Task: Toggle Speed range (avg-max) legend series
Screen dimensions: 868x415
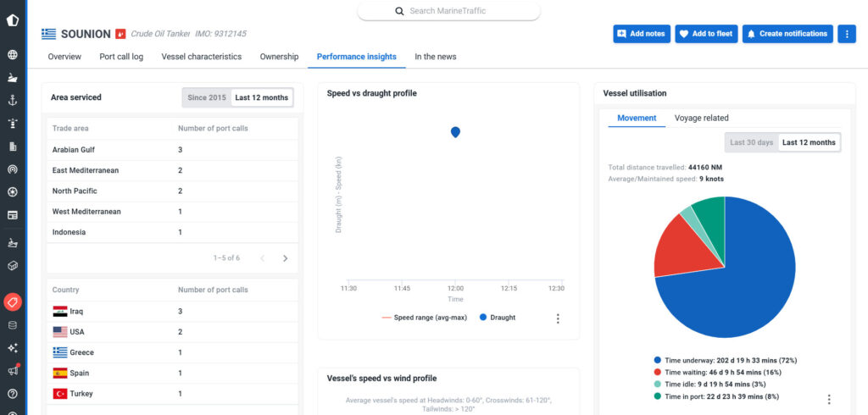Action: coord(425,318)
